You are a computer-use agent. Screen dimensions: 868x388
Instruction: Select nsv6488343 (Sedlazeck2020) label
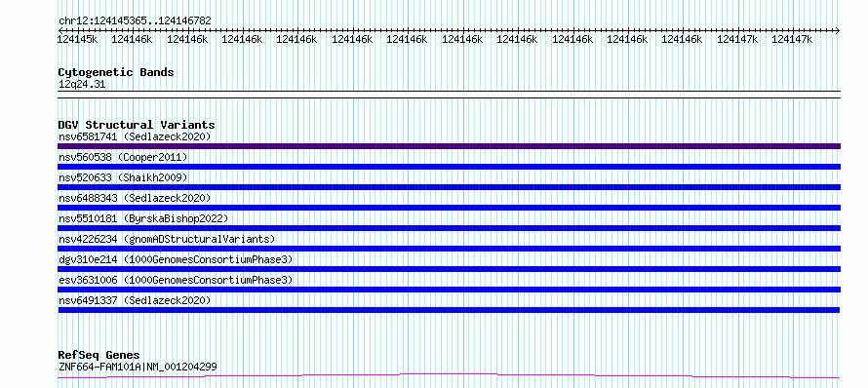pos(135,198)
